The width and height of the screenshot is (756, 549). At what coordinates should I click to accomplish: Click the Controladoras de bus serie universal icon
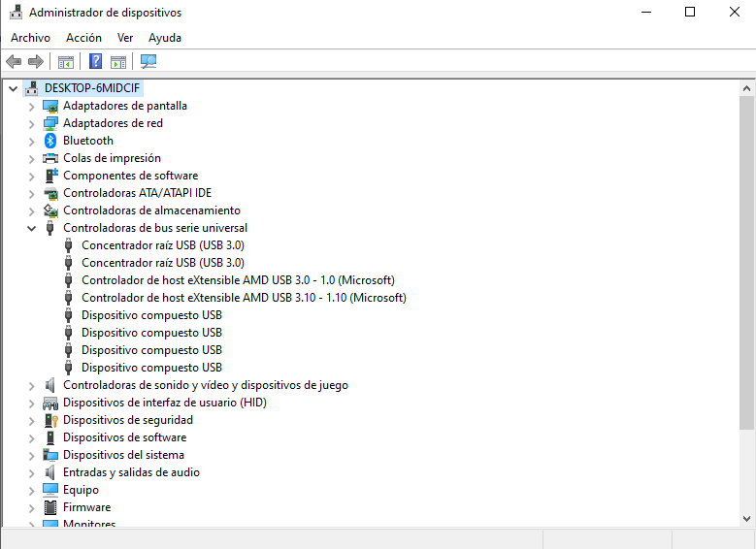tap(49, 228)
